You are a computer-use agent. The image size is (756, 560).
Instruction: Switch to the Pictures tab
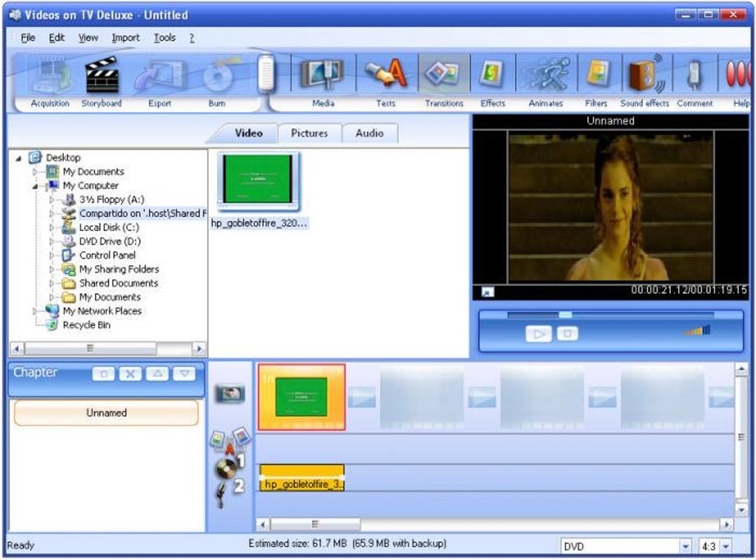[309, 133]
